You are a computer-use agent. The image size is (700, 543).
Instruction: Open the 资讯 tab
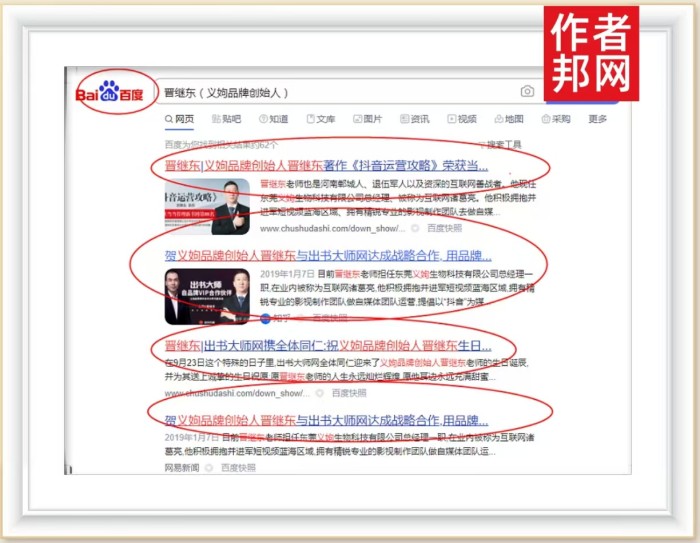[415, 119]
